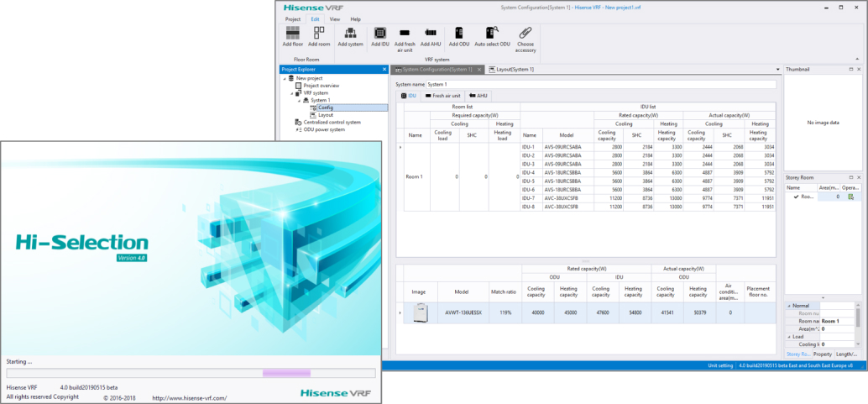868x404 pixels.
Task: Open the Project menu tab
Action: click(293, 19)
